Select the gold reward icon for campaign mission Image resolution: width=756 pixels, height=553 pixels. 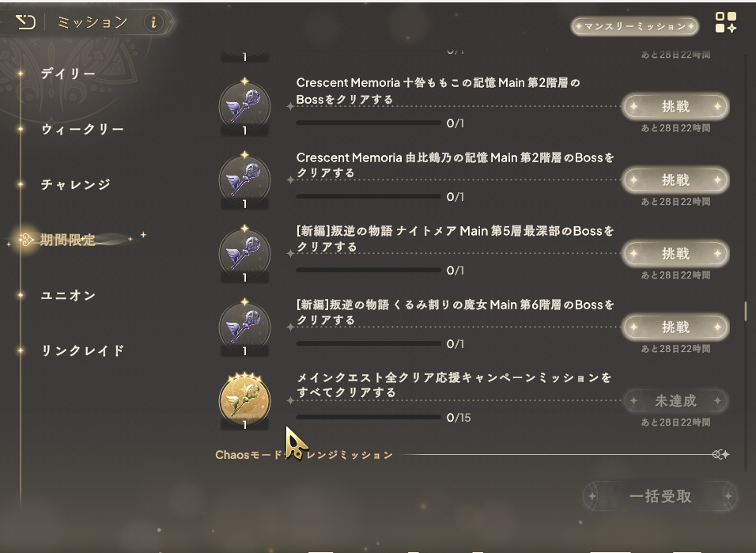(245, 400)
